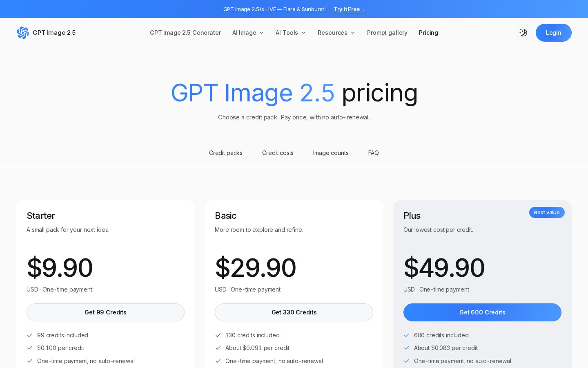Click 'A small pack for your next idea.' text

pyautogui.click(x=68, y=230)
